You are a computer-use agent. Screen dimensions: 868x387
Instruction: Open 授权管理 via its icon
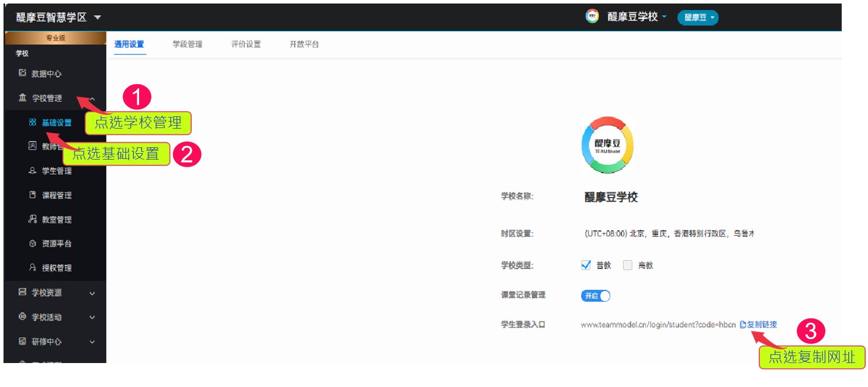32,268
